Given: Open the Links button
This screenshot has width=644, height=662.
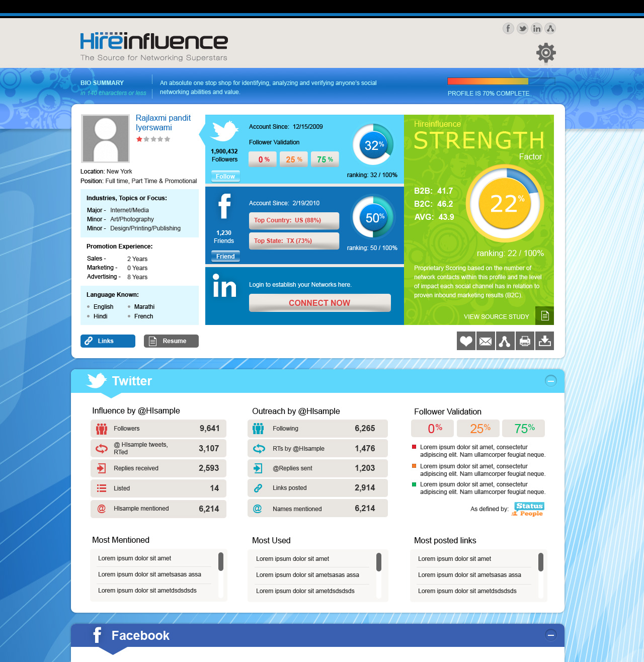Looking at the screenshot, I should [x=108, y=341].
